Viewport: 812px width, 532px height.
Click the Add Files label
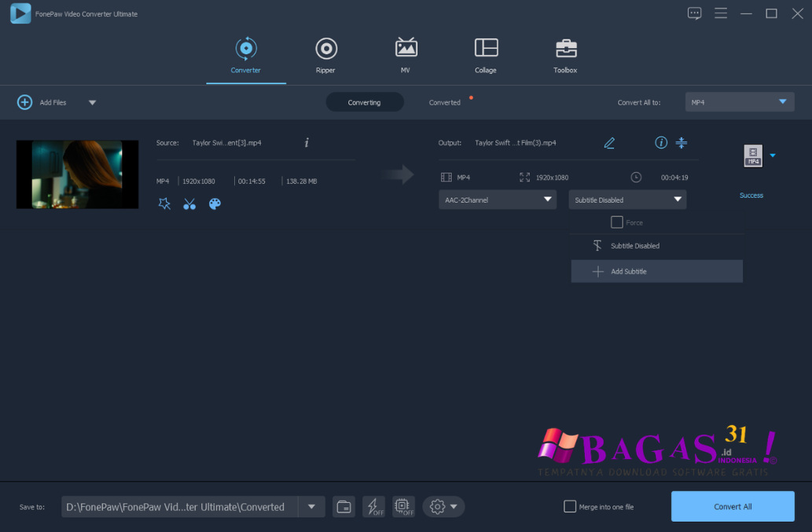tap(53, 102)
